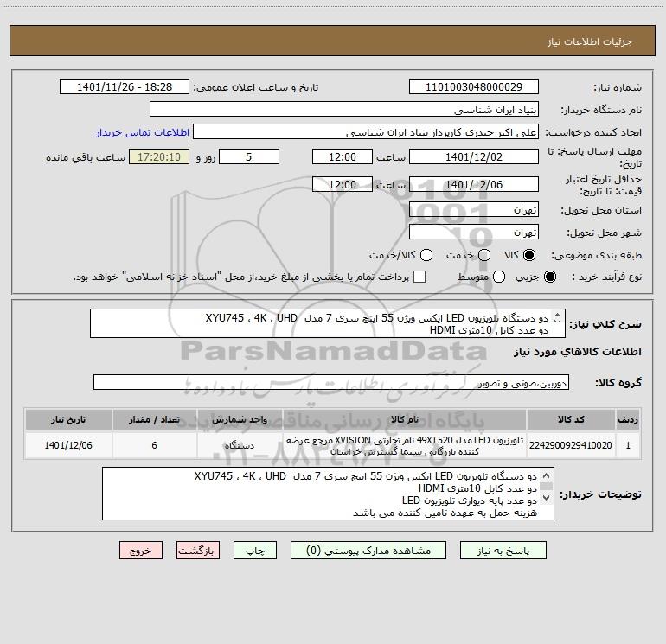Click the row number 1 cell
The width and height of the screenshot is (666, 644).
(628, 445)
